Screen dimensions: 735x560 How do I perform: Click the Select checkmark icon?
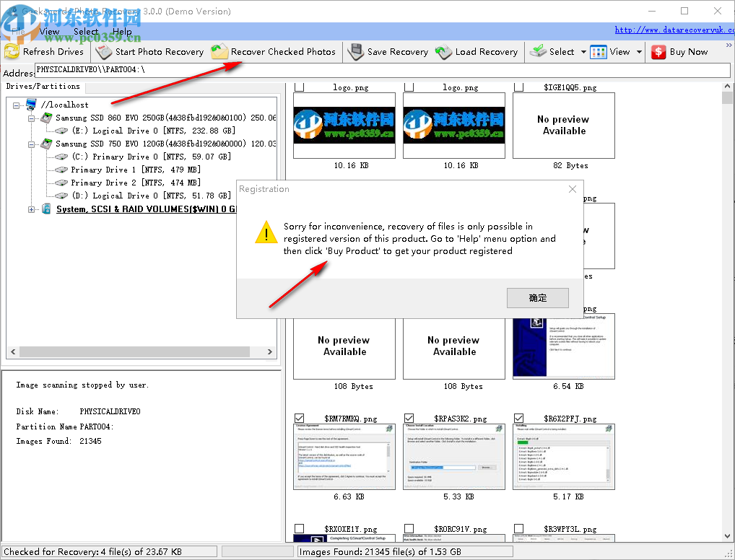click(538, 51)
